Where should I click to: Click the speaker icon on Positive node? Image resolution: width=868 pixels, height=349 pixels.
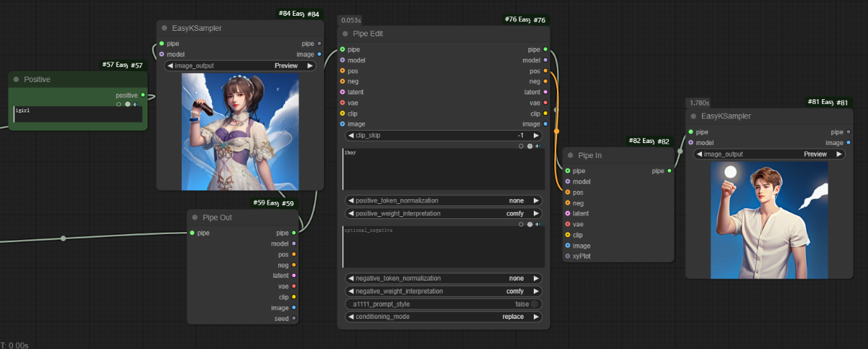coord(136,104)
